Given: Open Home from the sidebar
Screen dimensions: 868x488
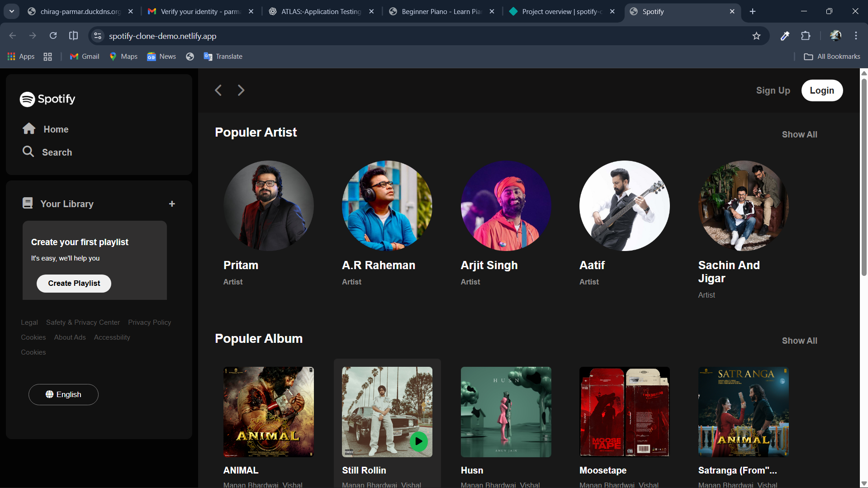Looking at the screenshot, I should pyautogui.click(x=55, y=129).
